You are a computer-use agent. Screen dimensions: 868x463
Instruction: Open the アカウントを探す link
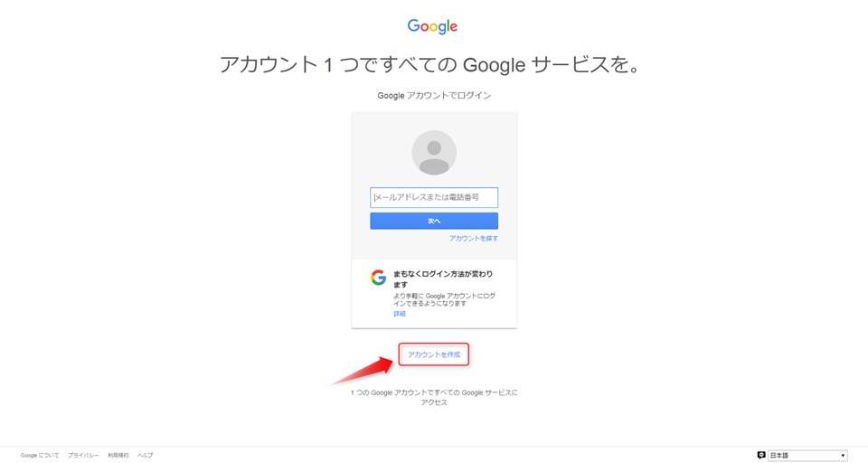click(473, 238)
